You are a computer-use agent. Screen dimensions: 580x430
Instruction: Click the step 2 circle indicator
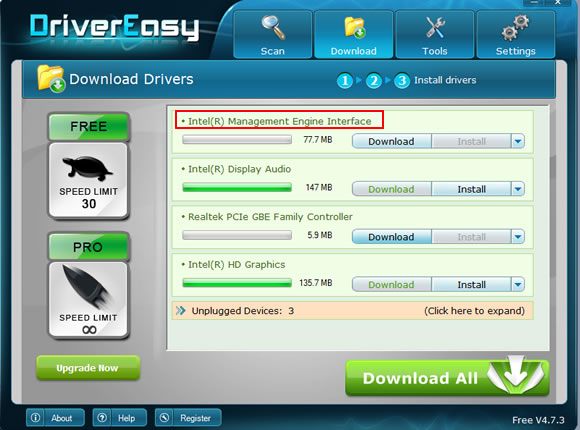click(x=374, y=81)
